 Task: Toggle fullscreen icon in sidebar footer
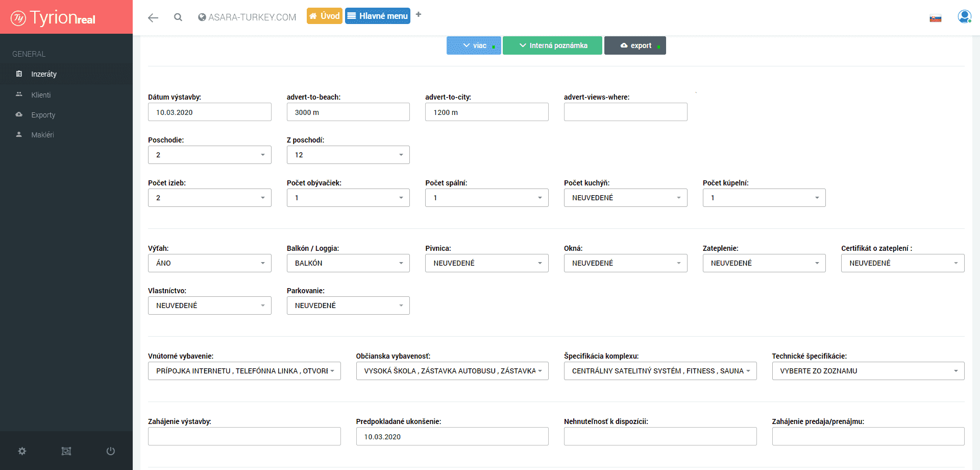tap(66, 451)
